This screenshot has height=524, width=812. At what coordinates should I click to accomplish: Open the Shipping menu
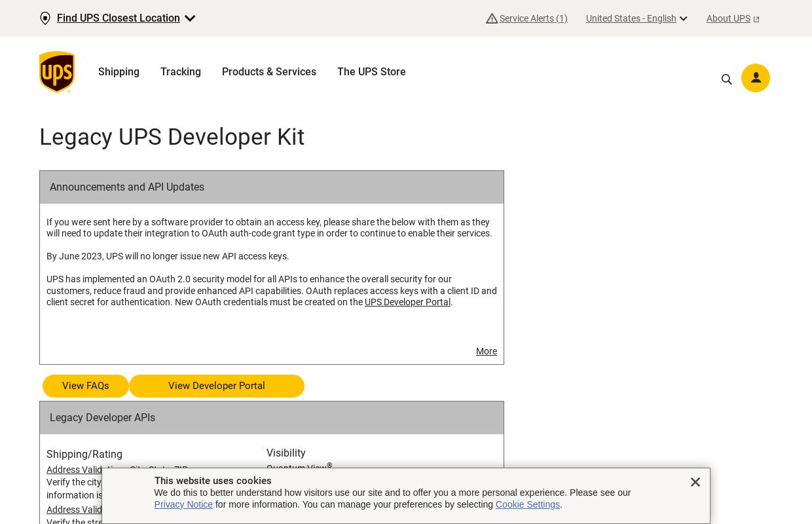(x=119, y=72)
